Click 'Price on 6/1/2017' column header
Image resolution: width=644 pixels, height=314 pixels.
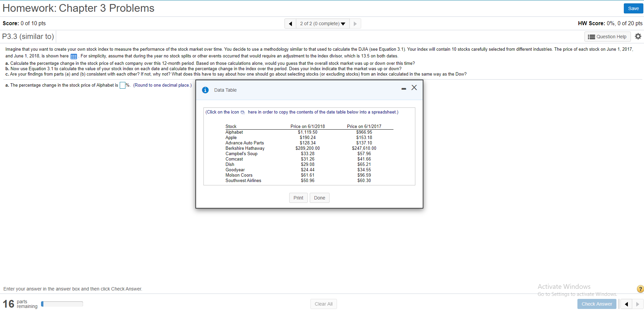(364, 127)
